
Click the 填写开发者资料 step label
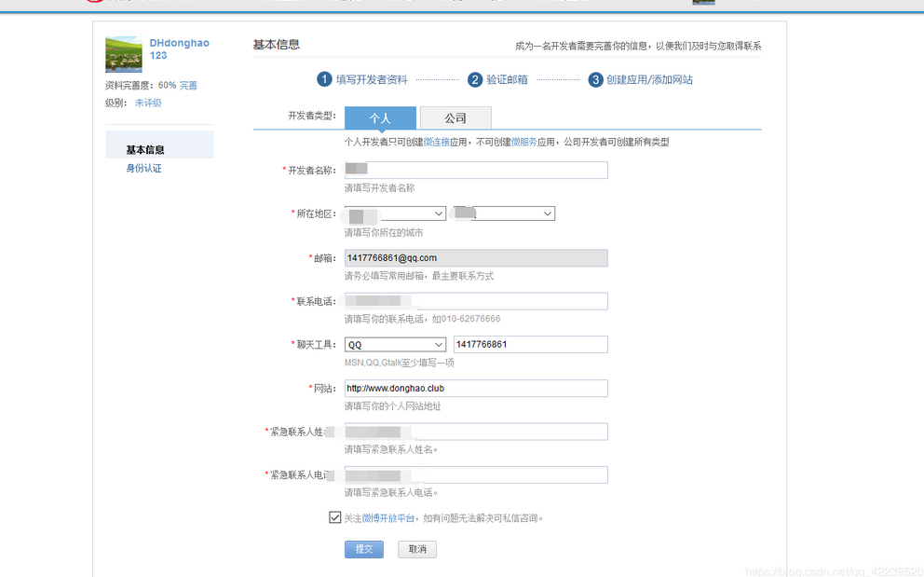[372, 79]
